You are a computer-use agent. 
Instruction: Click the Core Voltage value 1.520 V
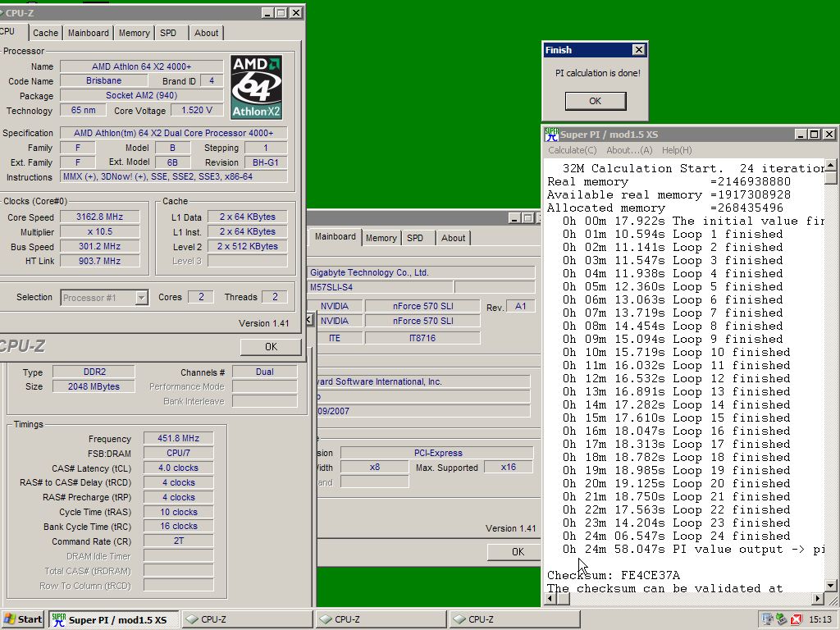click(x=197, y=111)
